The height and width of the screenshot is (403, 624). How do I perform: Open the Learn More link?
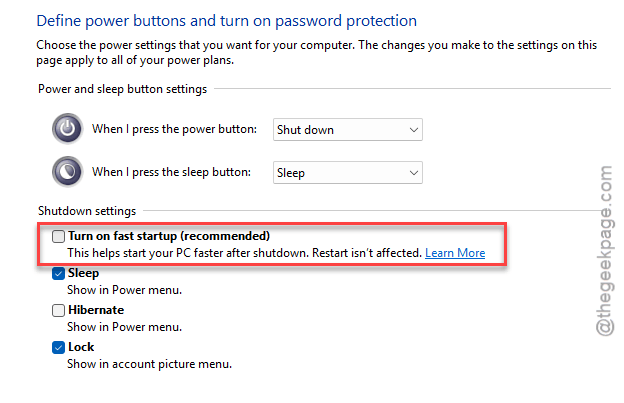pos(455,253)
